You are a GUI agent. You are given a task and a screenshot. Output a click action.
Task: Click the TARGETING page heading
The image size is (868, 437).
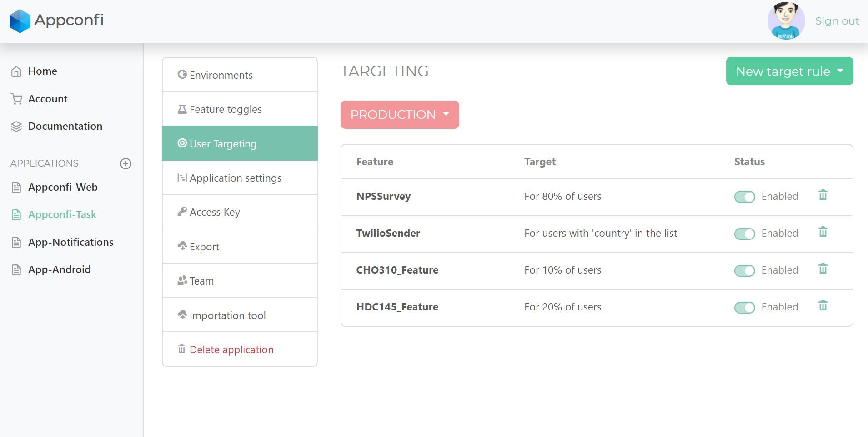(x=384, y=71)
